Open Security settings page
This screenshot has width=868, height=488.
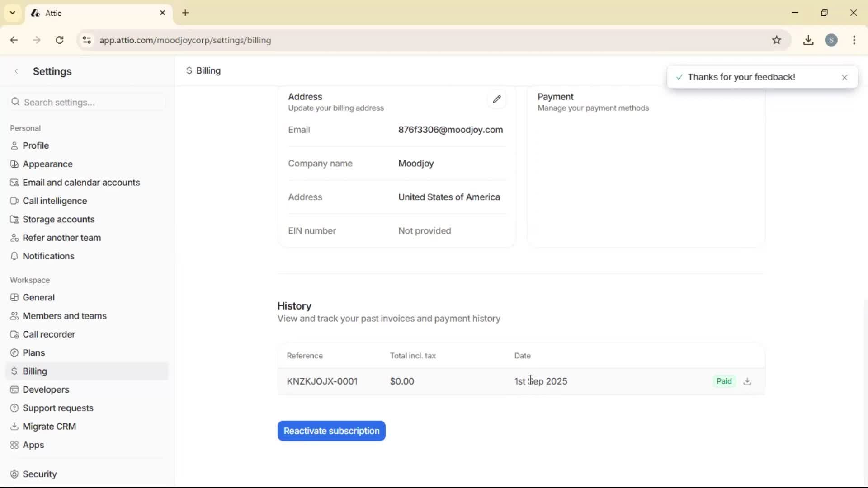click(x=40, y=474)
